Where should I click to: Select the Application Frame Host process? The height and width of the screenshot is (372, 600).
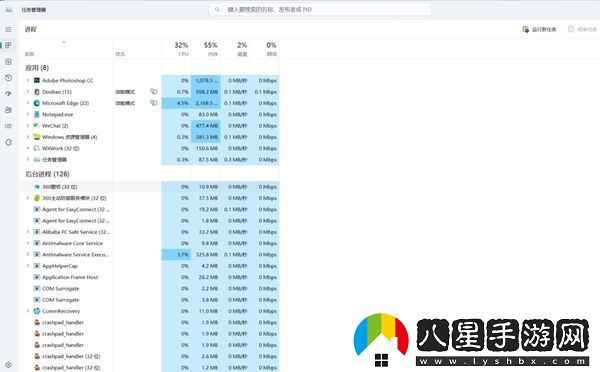[70, 277]
